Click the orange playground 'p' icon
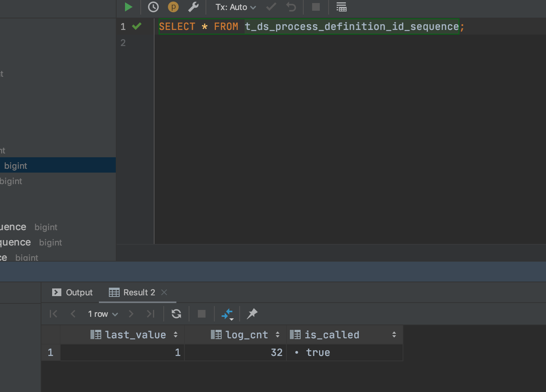This screenshot has height=392, width=546. coord(173,7)
